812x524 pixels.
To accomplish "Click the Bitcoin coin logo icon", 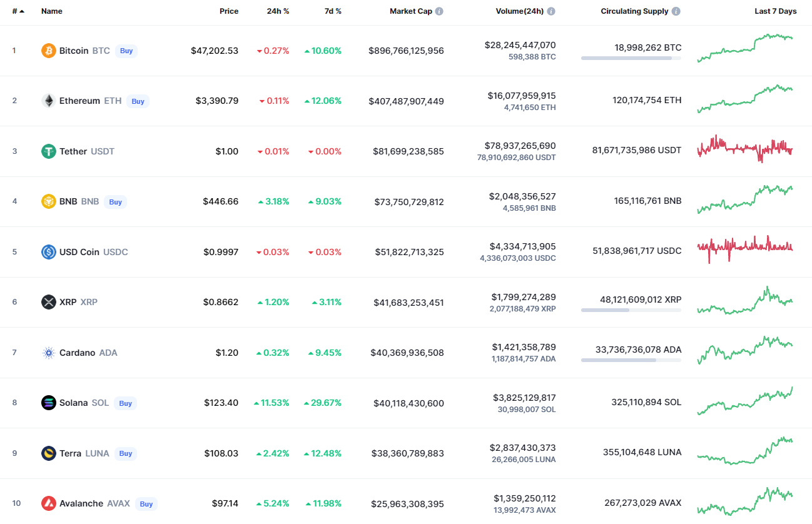I will click(48, 51).
